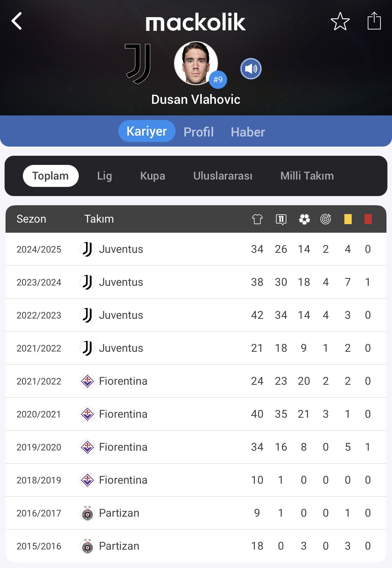Select the Toplam filter
Screen dimensions: 392x568
coord(51,176)
